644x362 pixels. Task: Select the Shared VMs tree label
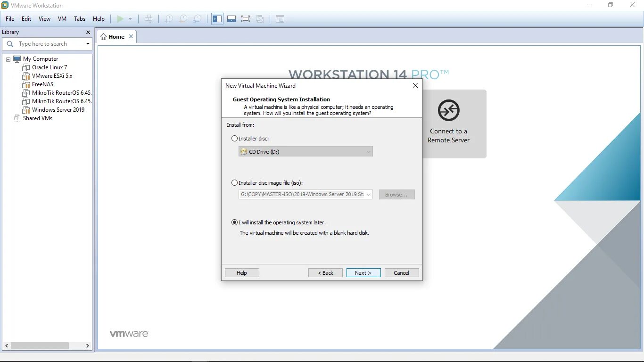38,118
